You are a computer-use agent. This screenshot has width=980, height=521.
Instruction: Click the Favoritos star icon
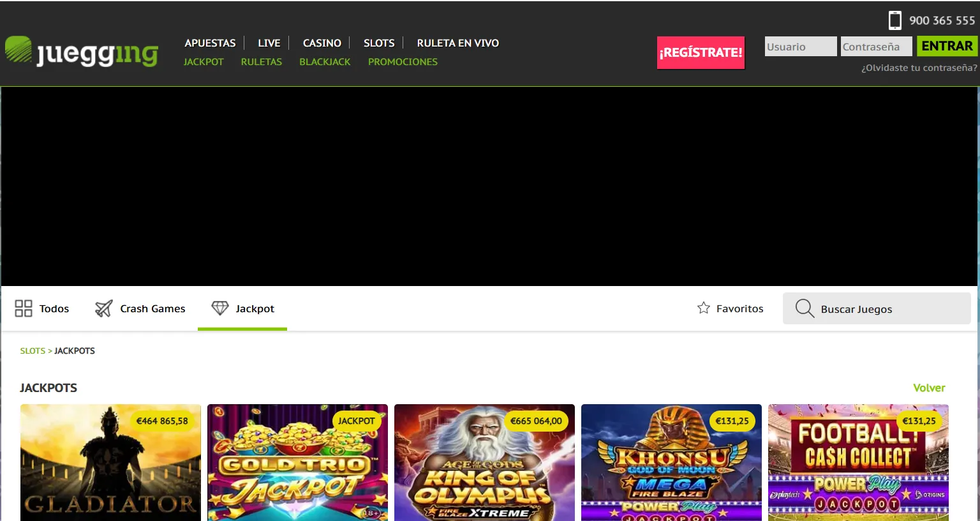pos(704,308)
